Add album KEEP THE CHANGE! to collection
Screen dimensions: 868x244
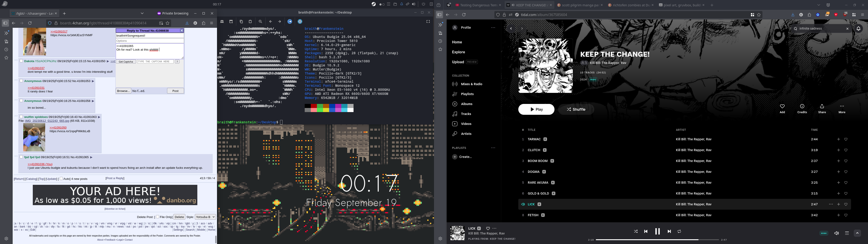782,108
